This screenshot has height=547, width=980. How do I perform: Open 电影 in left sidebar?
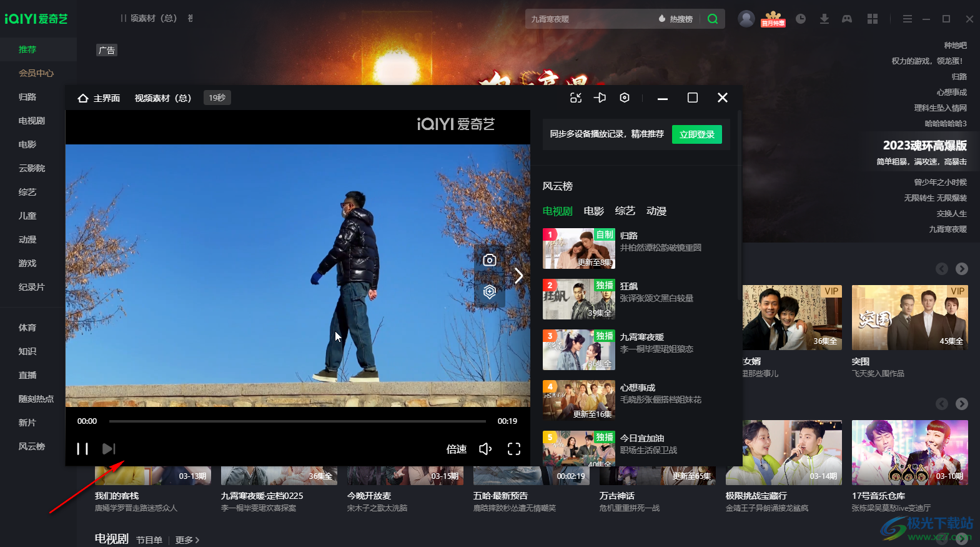[x=27, y=144]
